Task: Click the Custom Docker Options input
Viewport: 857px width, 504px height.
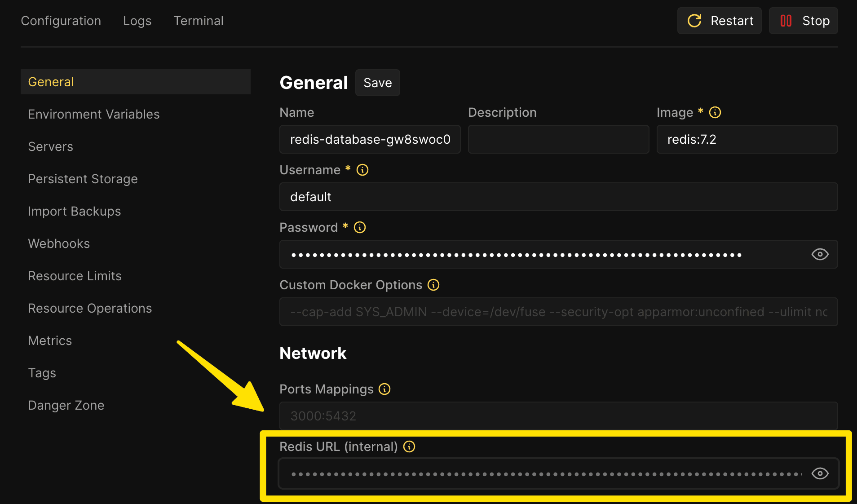Action: tap(559, 312)
